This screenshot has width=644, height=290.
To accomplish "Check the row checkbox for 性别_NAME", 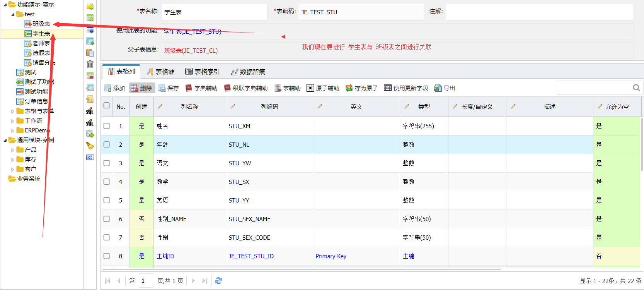I will click(x=107, y=219).
